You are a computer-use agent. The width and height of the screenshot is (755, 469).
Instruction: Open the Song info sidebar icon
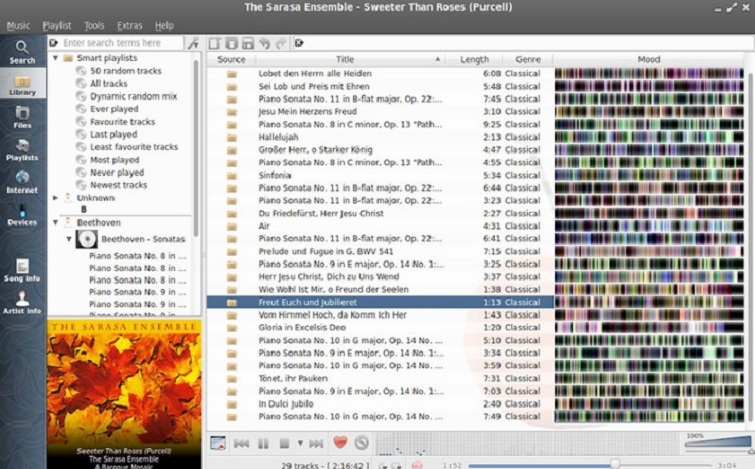point(22,270)
